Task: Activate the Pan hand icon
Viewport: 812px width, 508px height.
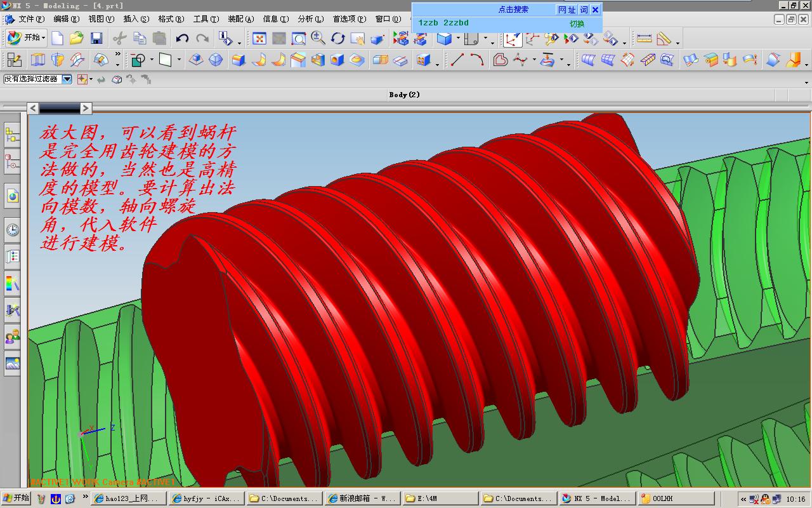Action: point(357,39)
